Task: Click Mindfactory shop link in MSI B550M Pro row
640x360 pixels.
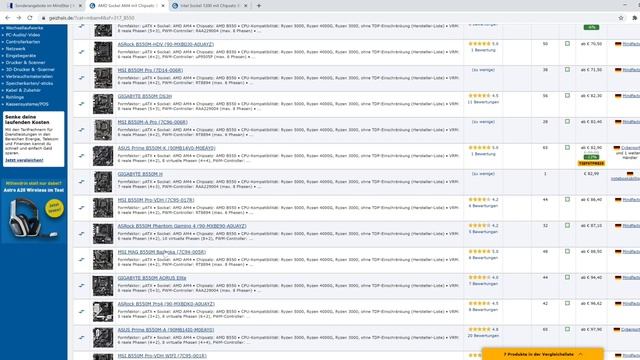Action: (x=631, y=70)
